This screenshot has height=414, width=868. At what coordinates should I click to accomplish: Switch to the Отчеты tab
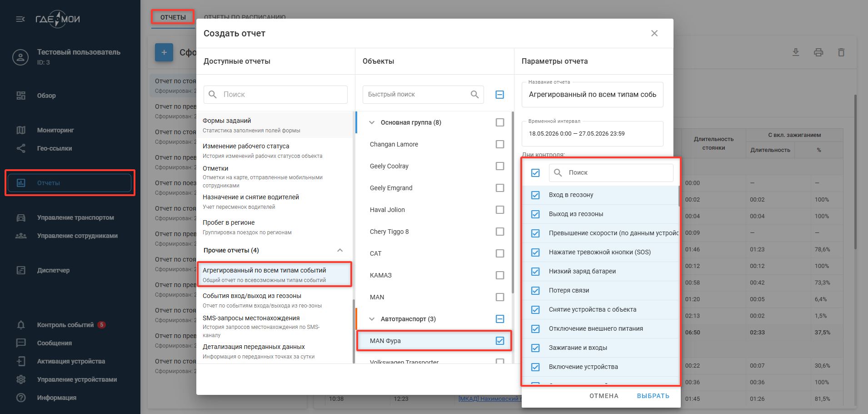pos(173,17)
